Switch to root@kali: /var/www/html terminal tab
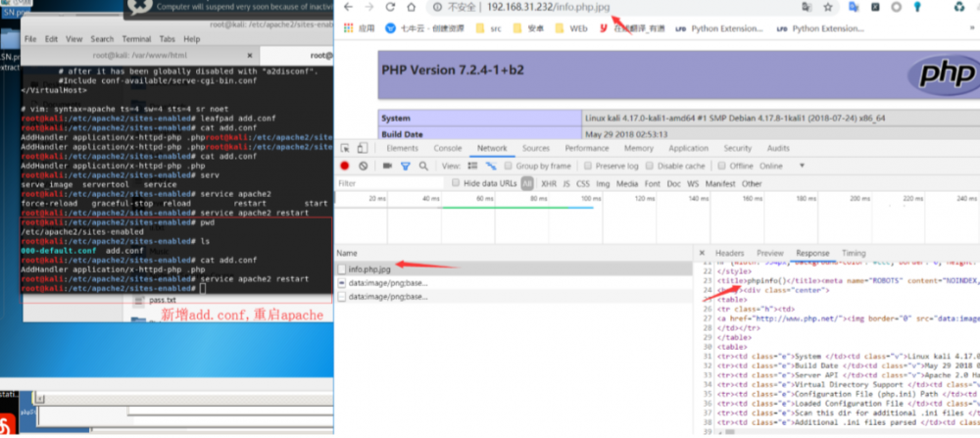980x438 pixels. click(x=139, y=55)
